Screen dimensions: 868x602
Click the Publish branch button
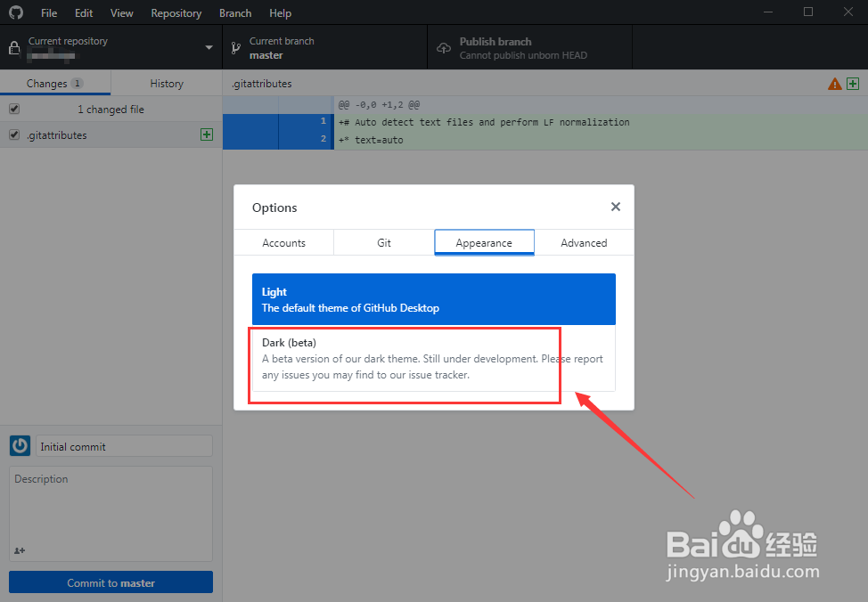[x=529, y=47]
